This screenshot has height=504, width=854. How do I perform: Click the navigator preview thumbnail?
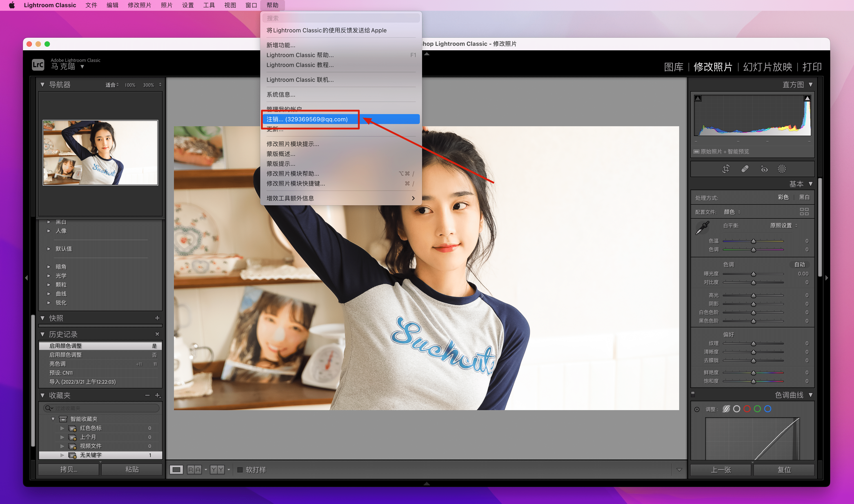coord(100,153)
